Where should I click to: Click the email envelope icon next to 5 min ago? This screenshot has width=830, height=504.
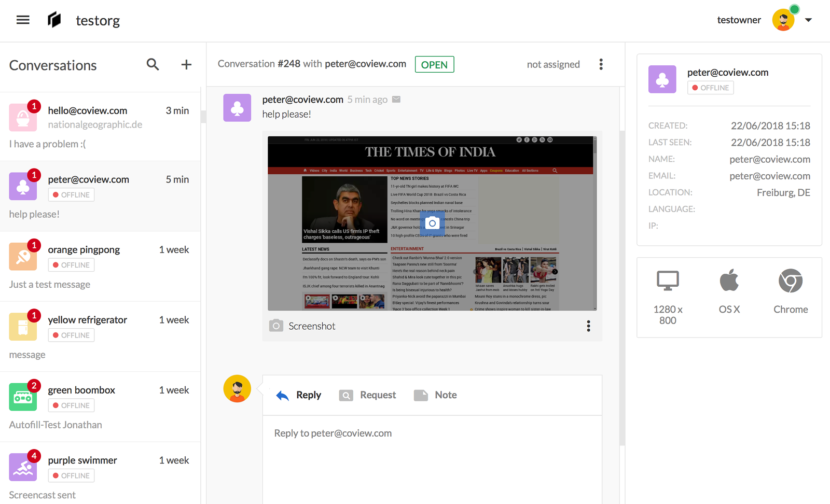(x=396, y=100)
